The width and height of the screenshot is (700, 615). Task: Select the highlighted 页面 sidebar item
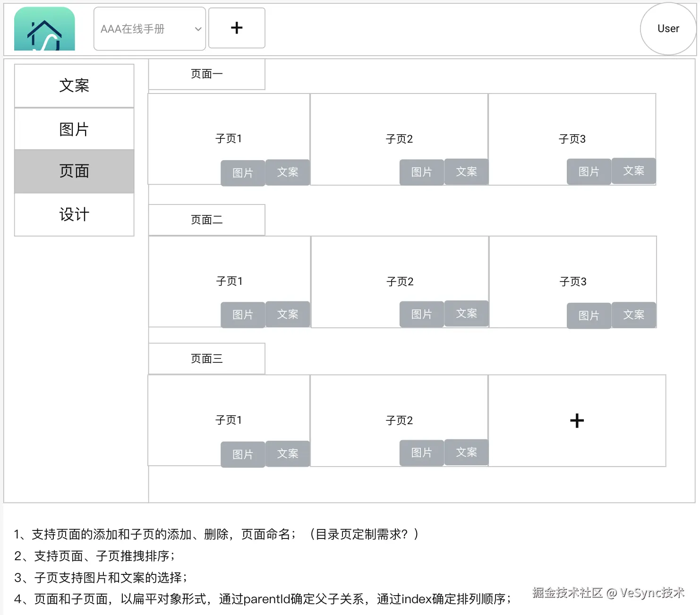[x=74, y=171]
